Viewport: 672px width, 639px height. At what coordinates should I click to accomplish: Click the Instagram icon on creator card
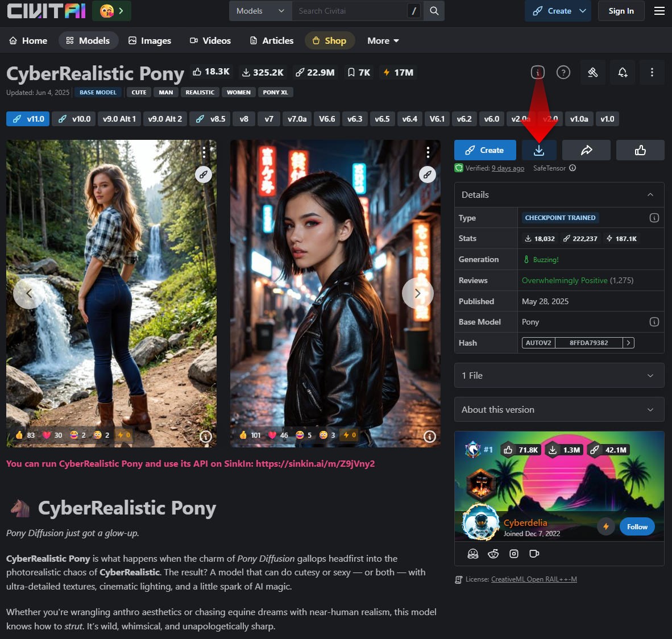[514, 554]
